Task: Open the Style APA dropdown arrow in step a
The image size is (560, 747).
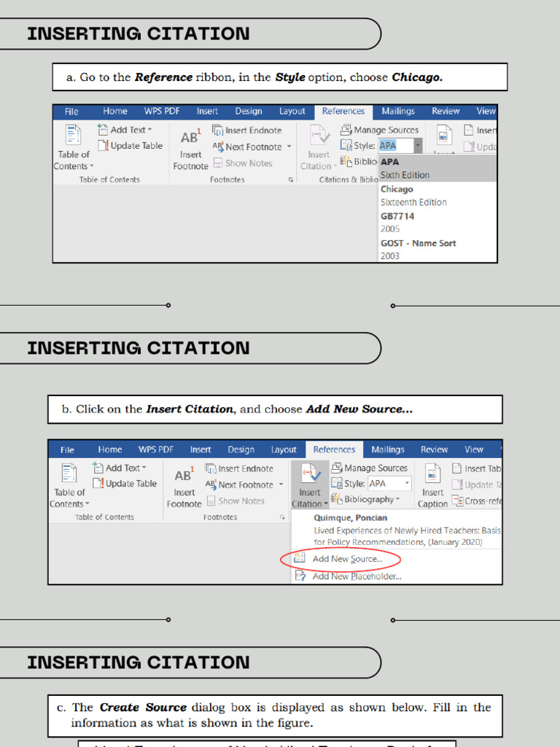Action: pos(418,145)
